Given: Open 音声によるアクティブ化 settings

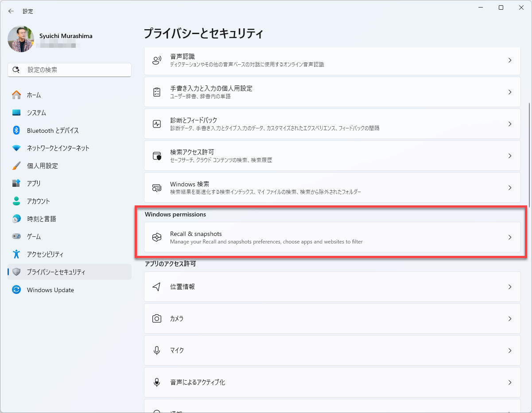Looking at the screenshot, I should pos(332,382).
